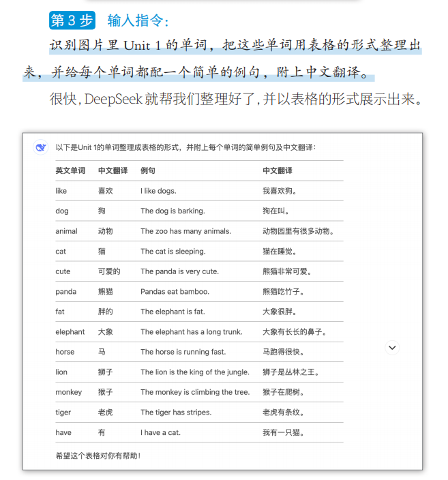This screenshot has width=448, height=480.
Task: Click 'The panda is very cute.' sentence
Action: click(x=180, y=271)
